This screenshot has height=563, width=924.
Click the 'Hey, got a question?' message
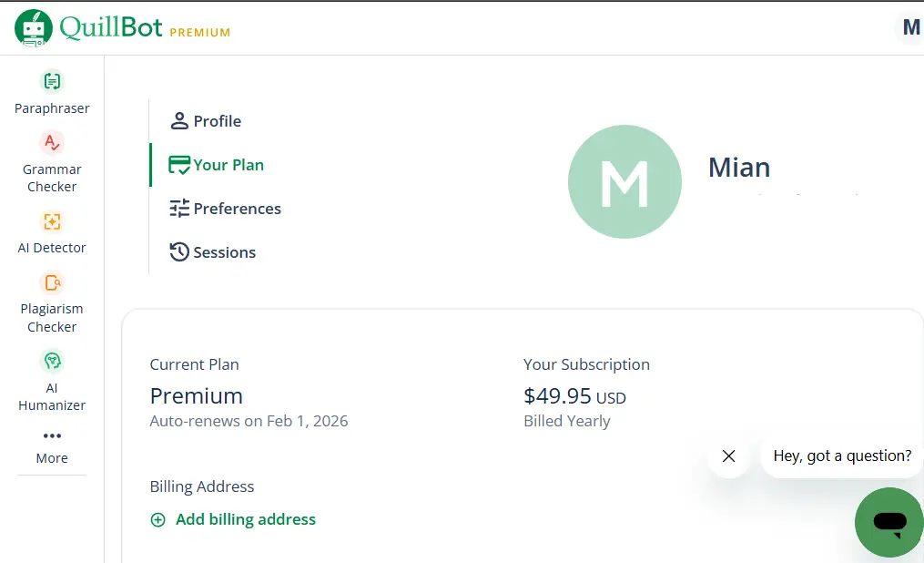click(842, 456)
